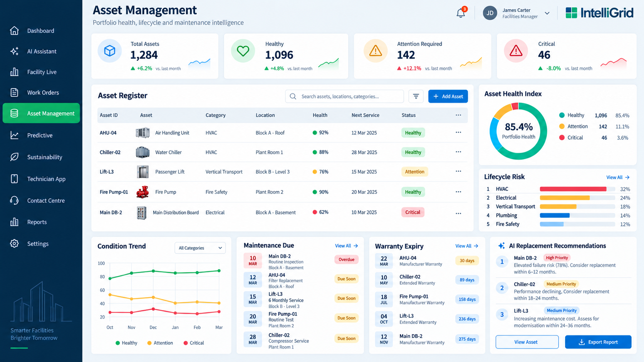Click the Fire Pump thumbnail image
This screenshot has height=362, width=644.
(143, 192)
